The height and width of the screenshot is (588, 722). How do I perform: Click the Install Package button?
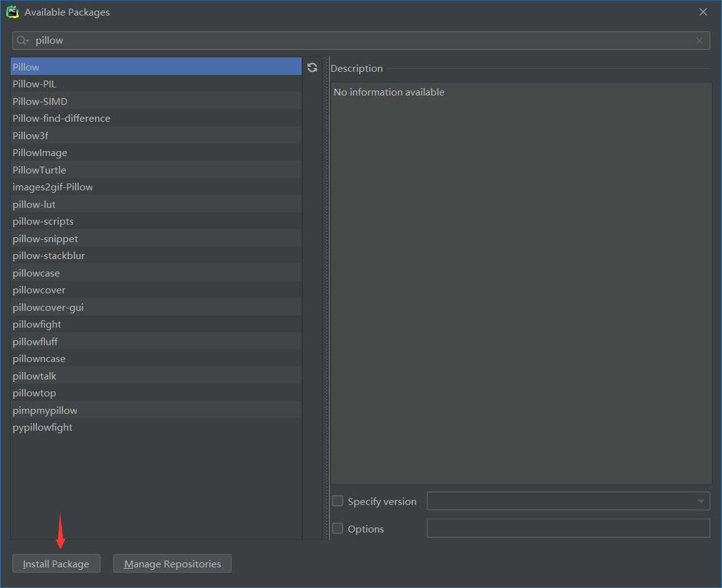[56, 564]
